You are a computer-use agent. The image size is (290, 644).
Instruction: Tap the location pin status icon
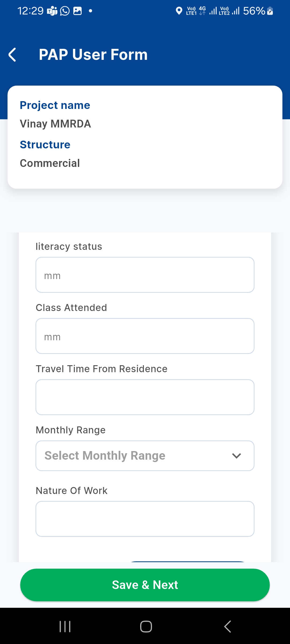tap(179, 11)
